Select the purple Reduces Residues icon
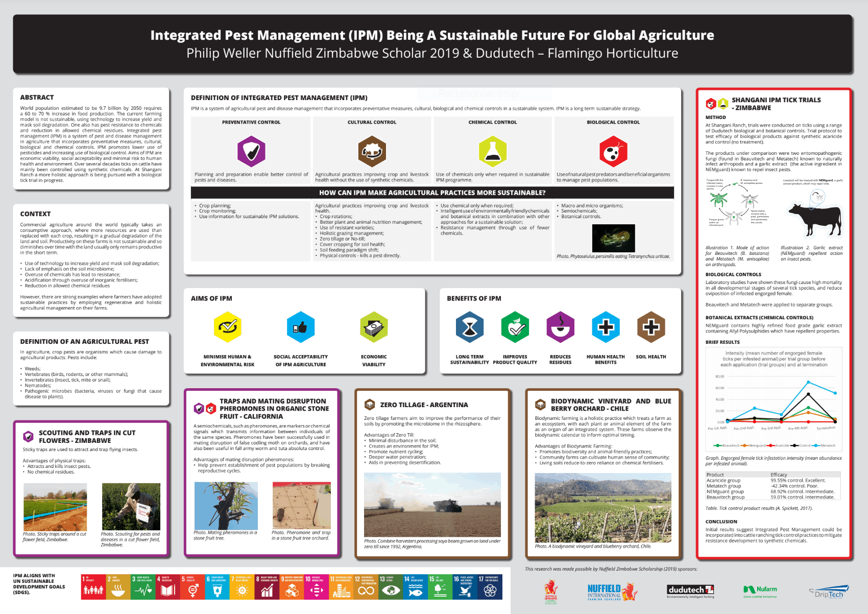Viewport: 868px width, 614px height. tap(560, 327)
